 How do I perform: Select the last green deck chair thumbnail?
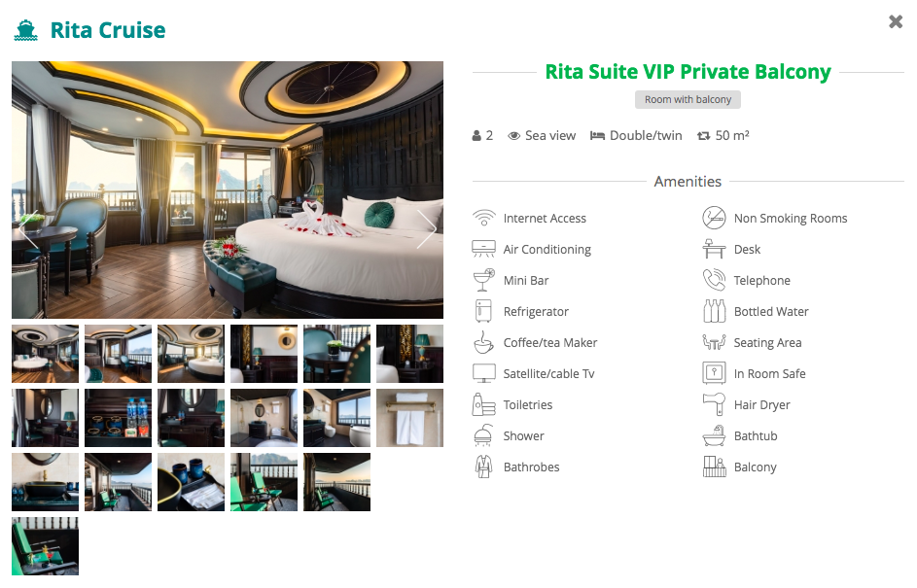click(x=45, y=546)
